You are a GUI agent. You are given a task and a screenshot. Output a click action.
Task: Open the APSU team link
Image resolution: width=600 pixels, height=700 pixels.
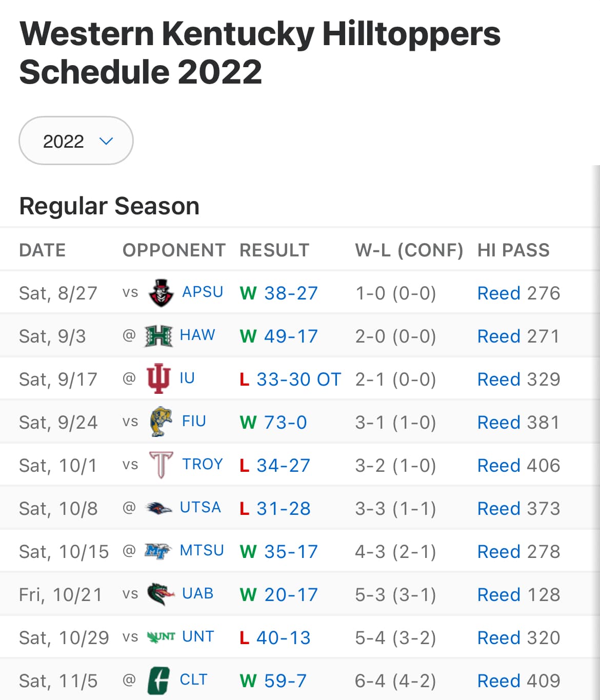(203, 292)
